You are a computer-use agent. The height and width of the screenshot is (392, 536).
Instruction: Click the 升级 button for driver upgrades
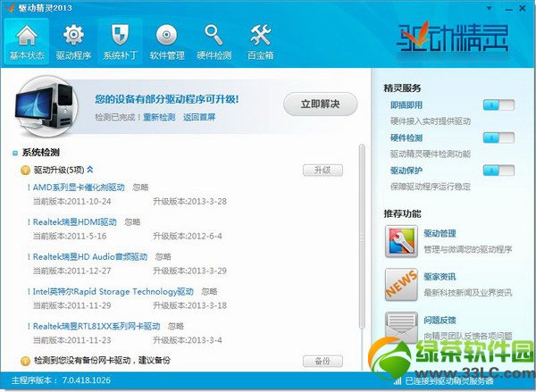322,170
